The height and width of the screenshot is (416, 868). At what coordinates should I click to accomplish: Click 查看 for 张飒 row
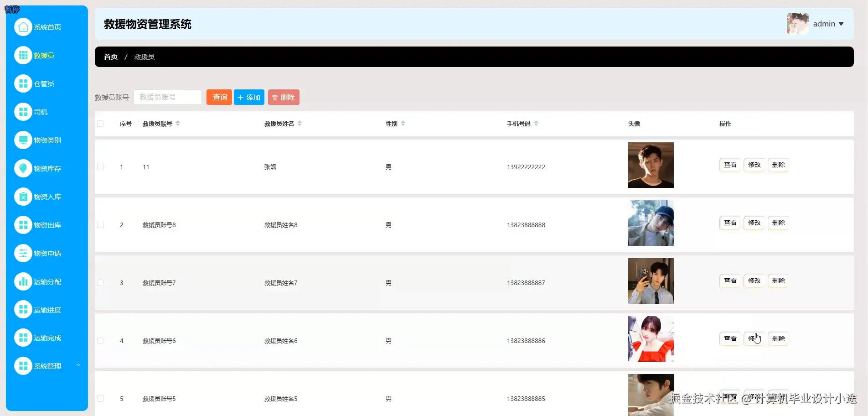(x=730, y=165)
